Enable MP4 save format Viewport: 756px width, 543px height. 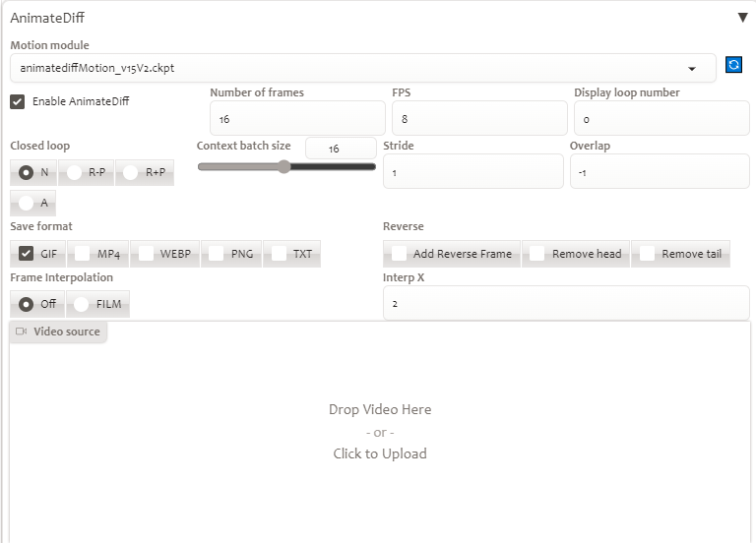[83, 254]
